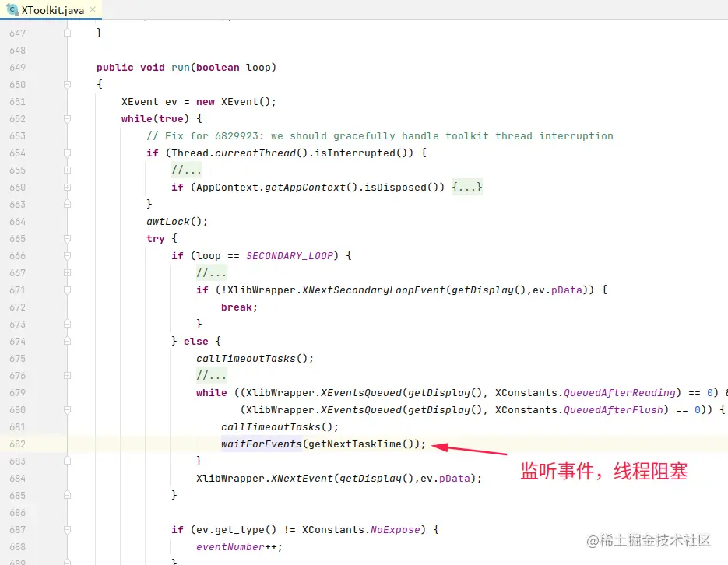
Task: Click 'getAppContext' on line 660
Action: click(305, 188)
